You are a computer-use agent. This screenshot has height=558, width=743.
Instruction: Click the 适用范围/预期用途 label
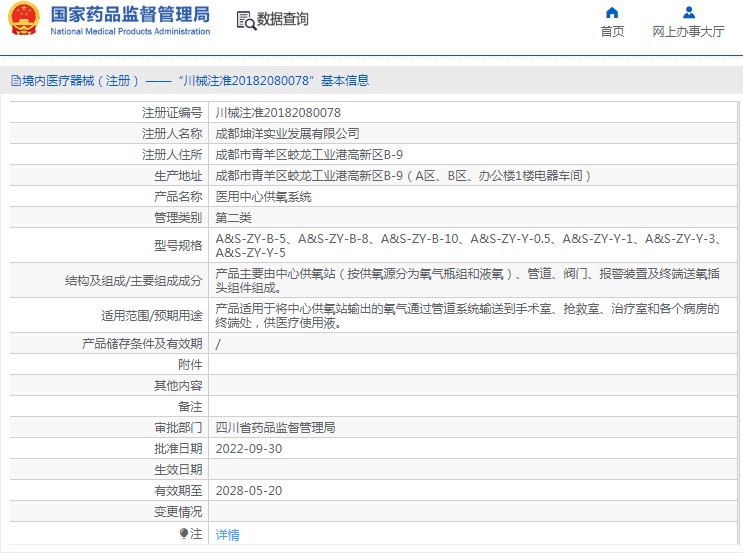click(x=152, y=316)
